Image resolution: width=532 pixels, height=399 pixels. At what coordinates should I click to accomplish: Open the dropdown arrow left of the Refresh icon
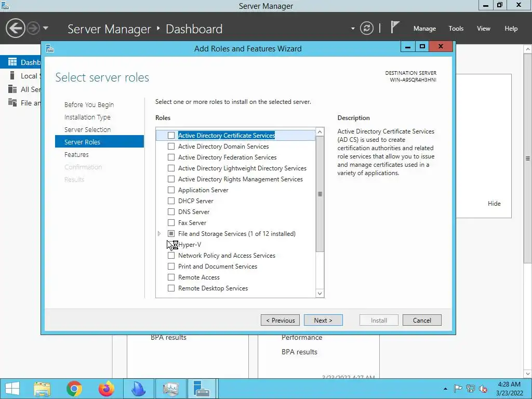click(x=353, y=29)
